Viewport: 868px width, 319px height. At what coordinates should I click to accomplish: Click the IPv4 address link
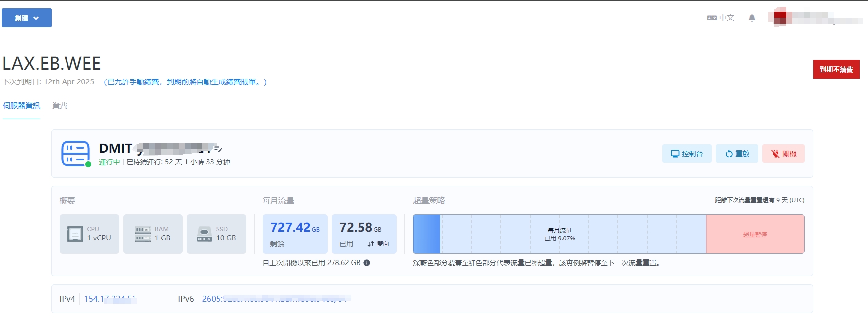click(110, 299)
